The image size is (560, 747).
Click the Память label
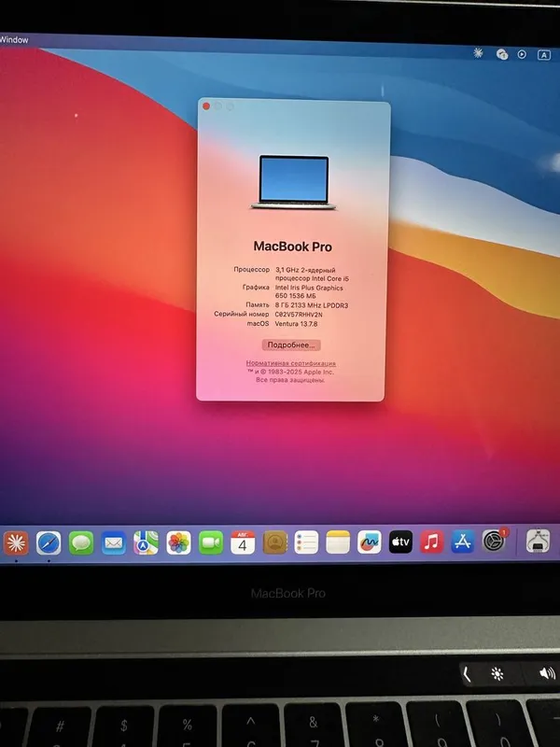(x=258, y=305)
